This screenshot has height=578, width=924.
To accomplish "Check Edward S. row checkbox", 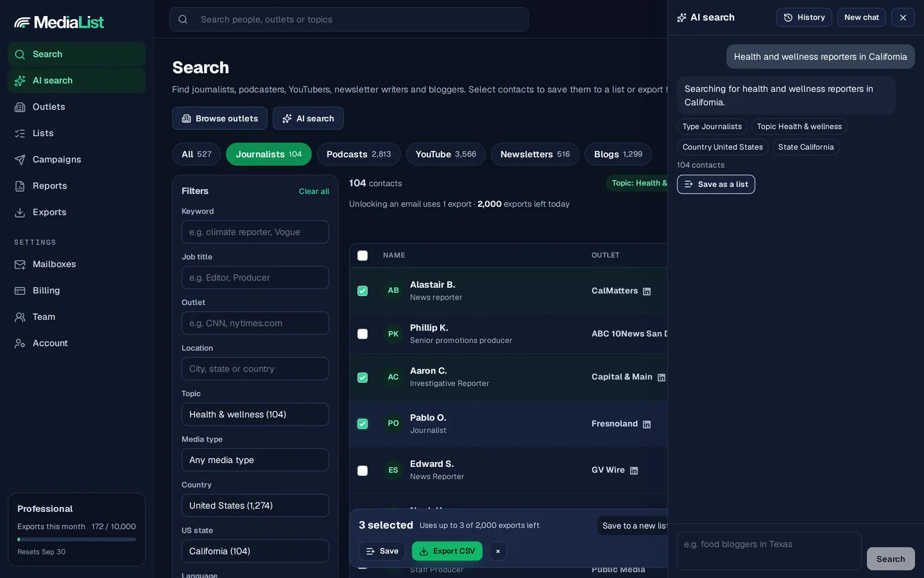I will (363, 471).
